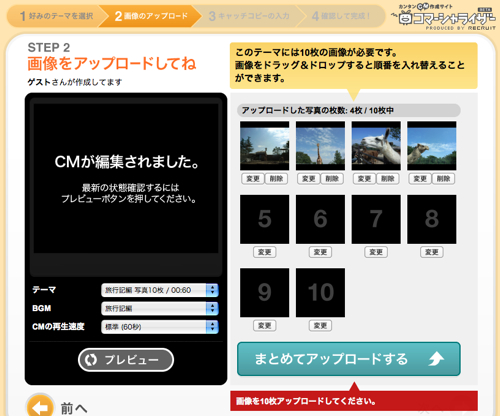This screenshot has width=500, height=416.
Task: Click heading 画像をアップロードしてね
Action: tap(112, 63)
